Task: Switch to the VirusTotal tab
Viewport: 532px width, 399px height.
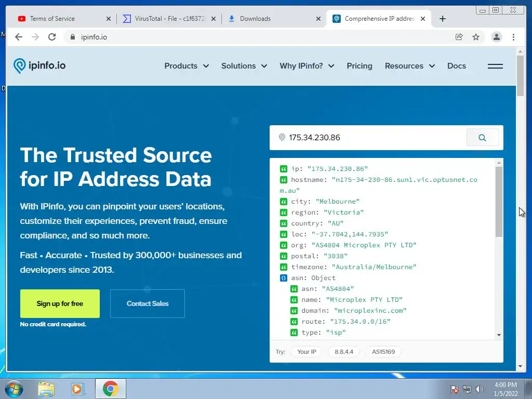Action: tap(169, 19)
